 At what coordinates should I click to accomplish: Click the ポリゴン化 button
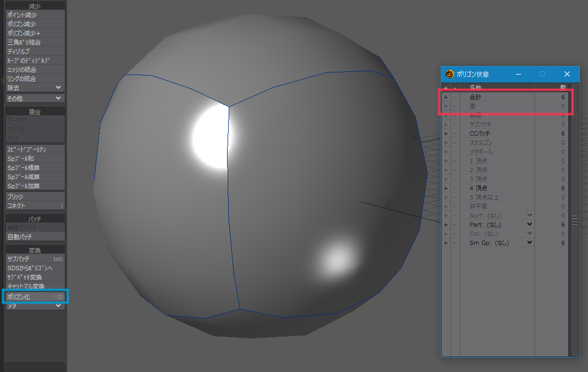[x=35, y=296]
